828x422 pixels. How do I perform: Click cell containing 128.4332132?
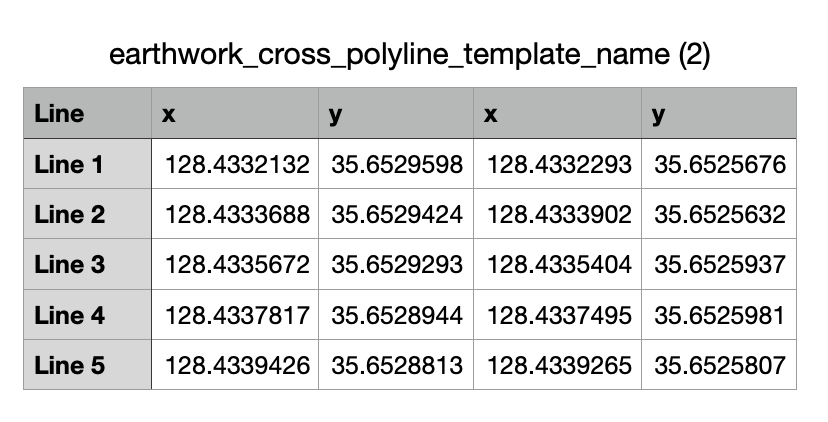237,164
